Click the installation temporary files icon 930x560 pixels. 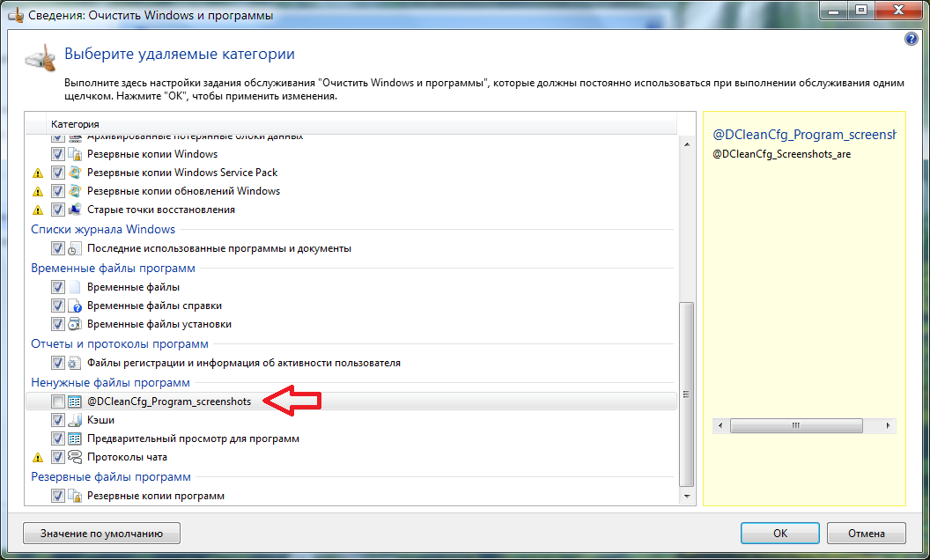click(x=75, y=324)
